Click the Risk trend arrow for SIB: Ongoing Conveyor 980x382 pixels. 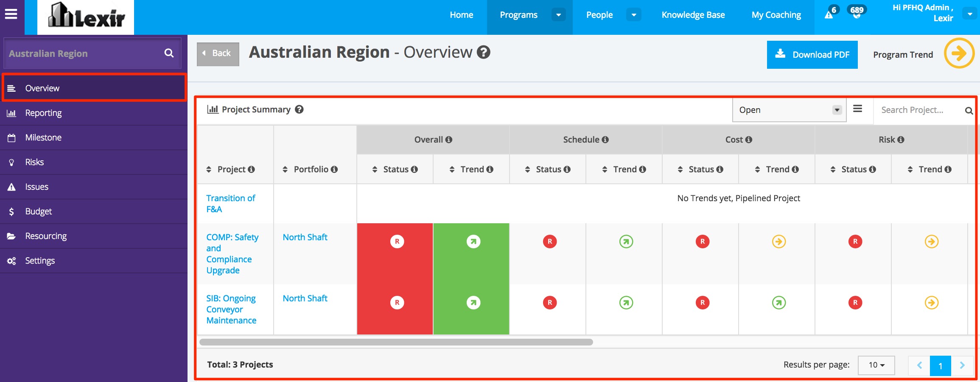pos(932,303)
